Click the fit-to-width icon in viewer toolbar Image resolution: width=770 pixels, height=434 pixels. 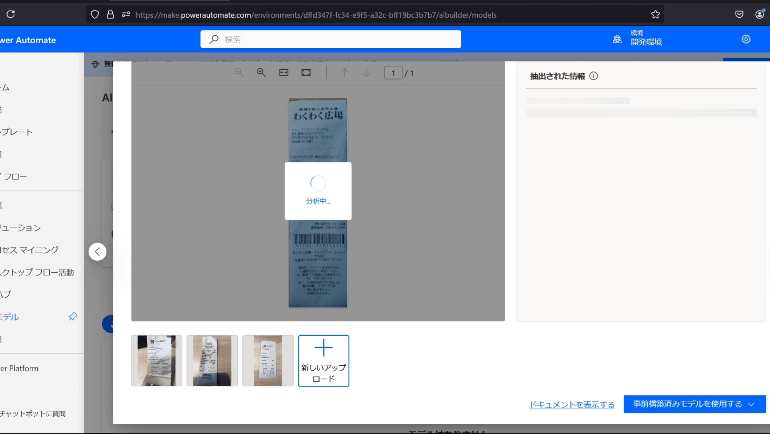tap(284, 73)
